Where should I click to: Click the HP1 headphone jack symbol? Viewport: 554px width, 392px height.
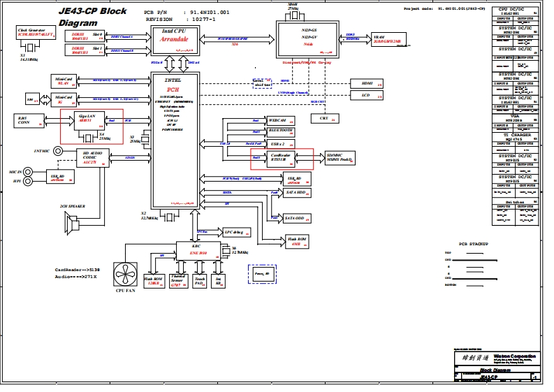click(x=27, y=181)
